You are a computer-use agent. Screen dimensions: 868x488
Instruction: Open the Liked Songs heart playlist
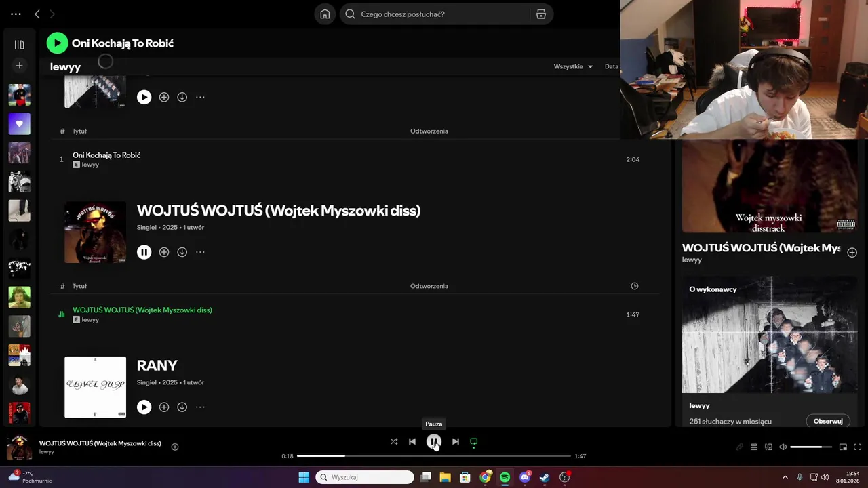coord(19,124)
